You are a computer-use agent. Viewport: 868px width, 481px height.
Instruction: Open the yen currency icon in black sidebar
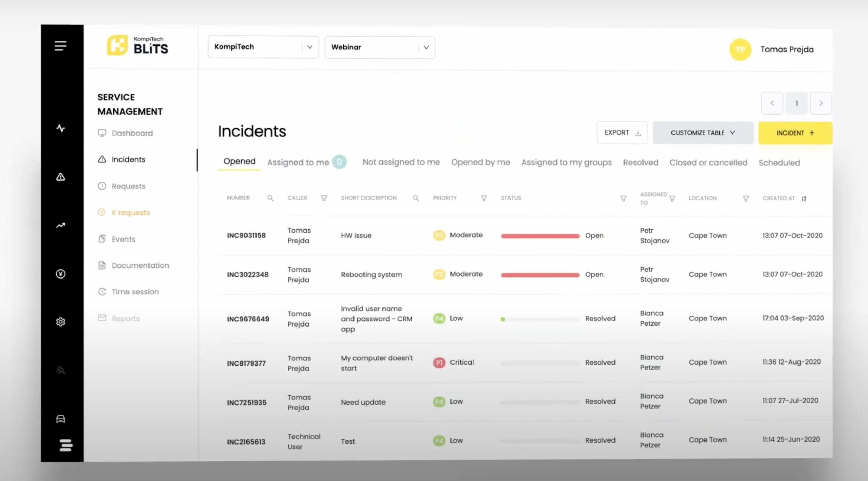(60, 274)
